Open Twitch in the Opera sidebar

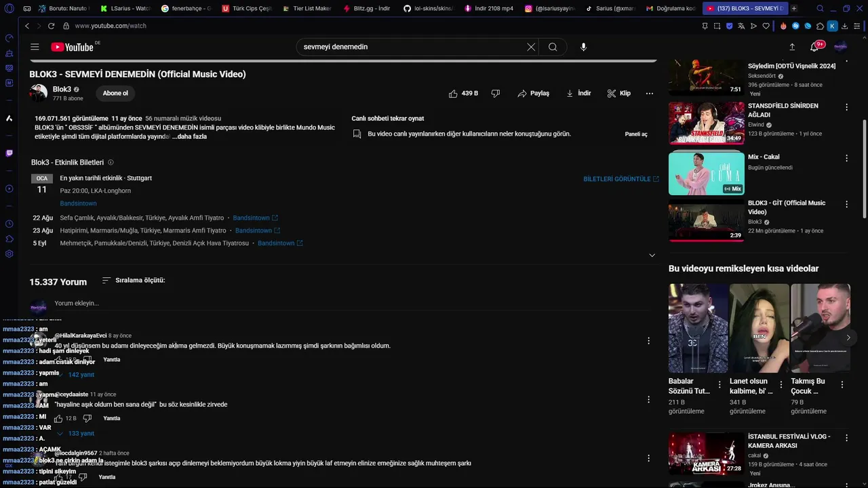tap(9, 153)
